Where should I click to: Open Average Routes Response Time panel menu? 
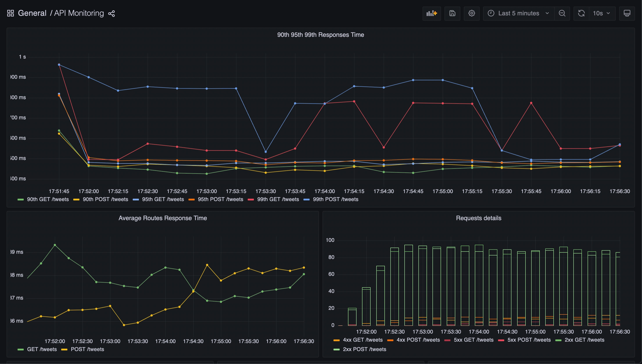163,218
